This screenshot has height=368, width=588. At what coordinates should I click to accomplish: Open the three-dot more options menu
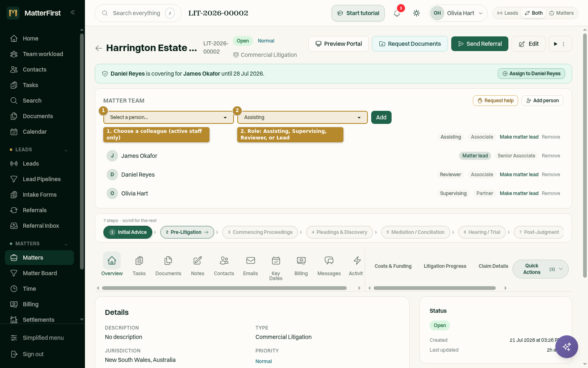click(563, 44)
